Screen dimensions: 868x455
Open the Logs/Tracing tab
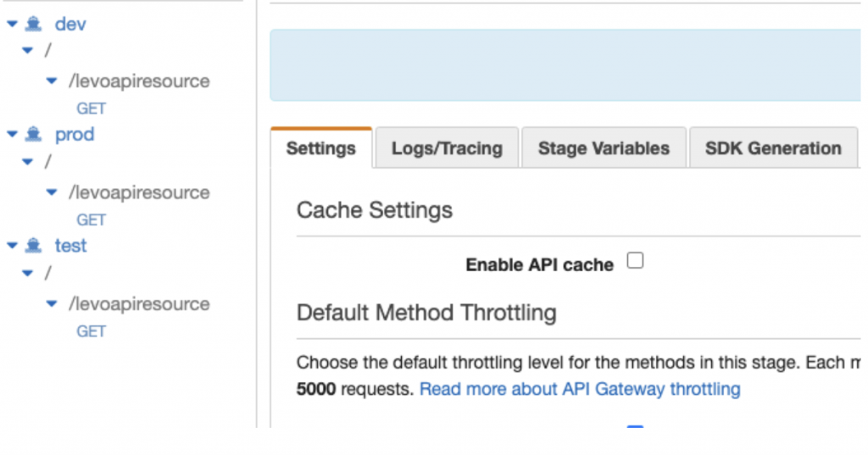[x=447, y=148]
